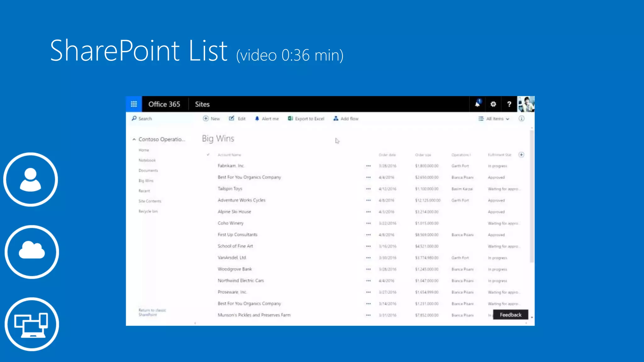Open Munson's Pickles and Preserves Farm item
This screenshot has width=644, height=362.
[254, 315]
